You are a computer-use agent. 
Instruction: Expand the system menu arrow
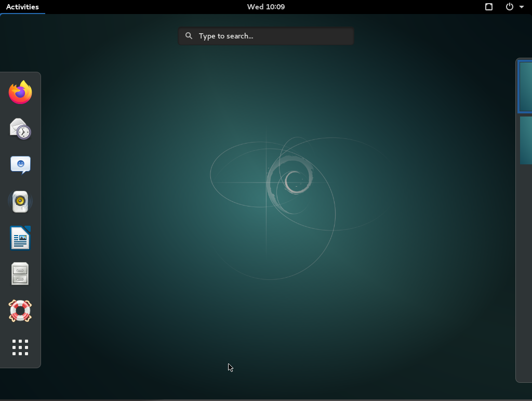522,7
